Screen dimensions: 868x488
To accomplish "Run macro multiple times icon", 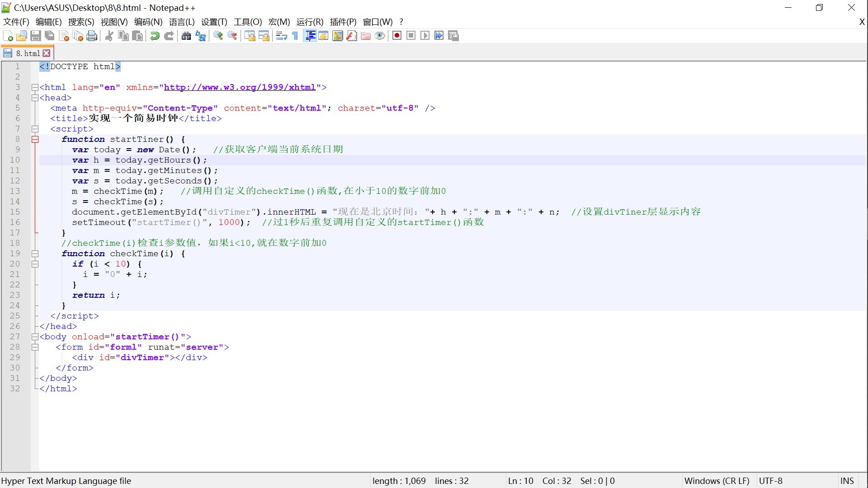I will pyautogui.click(x=439, y=36).
